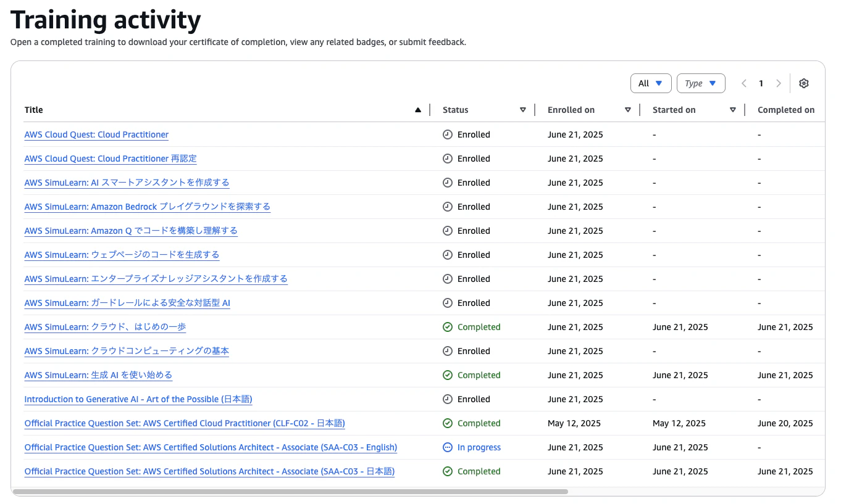Open the table settings gear icon
This screenshot has width=841, height=504.
803,83
